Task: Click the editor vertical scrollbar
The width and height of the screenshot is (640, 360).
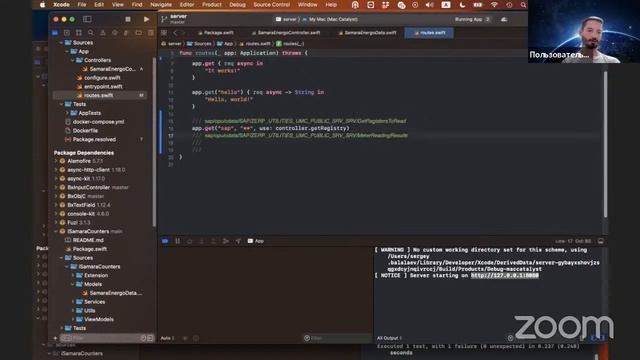Action: click(x=605, y=145)
